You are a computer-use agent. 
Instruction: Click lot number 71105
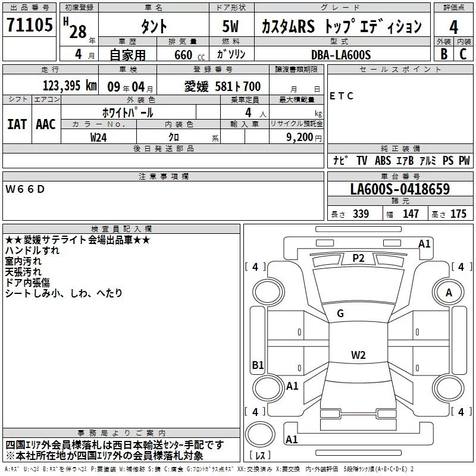29,25
